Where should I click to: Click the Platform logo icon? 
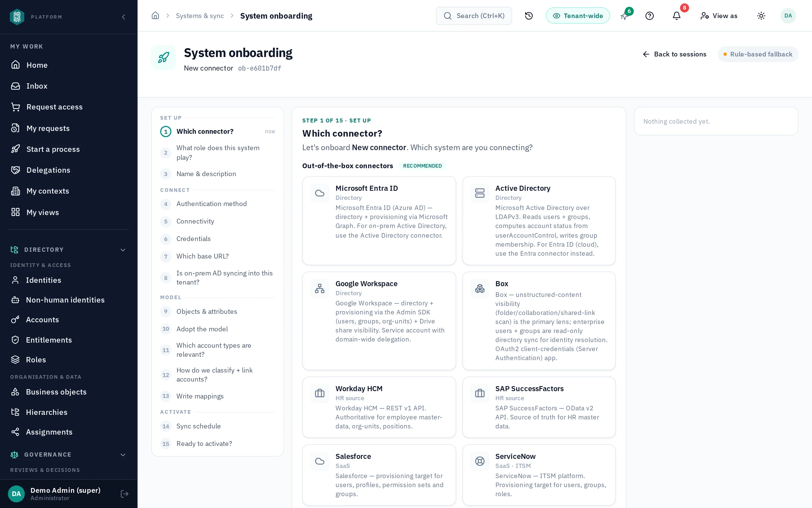(17, 17)
